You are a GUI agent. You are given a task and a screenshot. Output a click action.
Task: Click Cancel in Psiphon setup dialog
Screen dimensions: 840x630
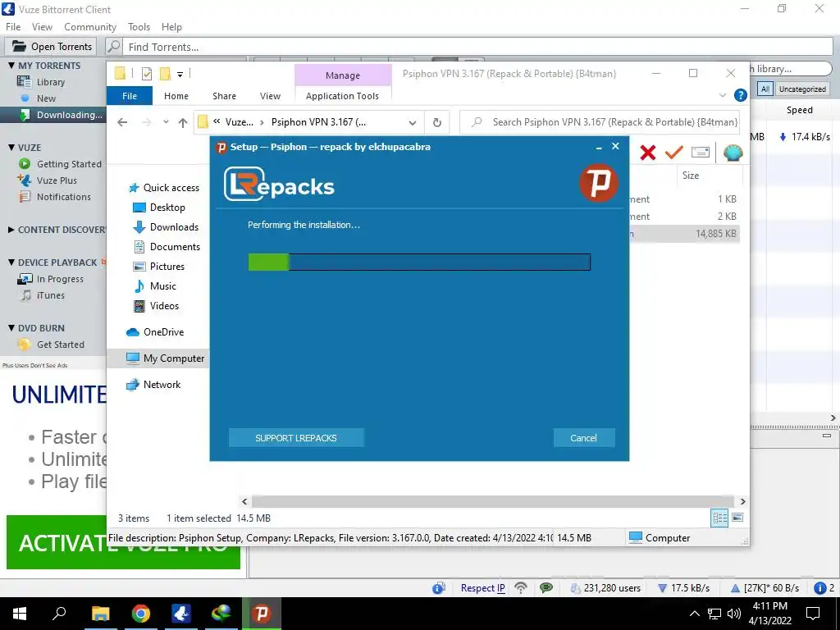click(x=583, y=438)
